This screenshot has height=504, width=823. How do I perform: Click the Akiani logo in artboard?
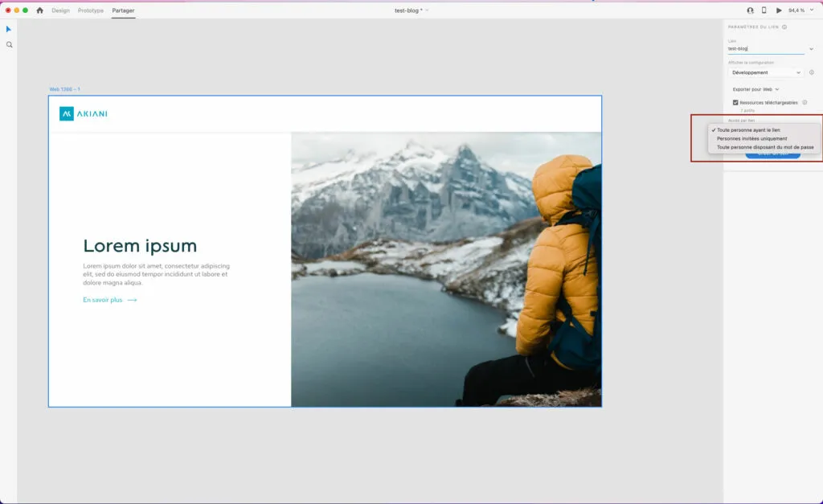pos(84,113)
